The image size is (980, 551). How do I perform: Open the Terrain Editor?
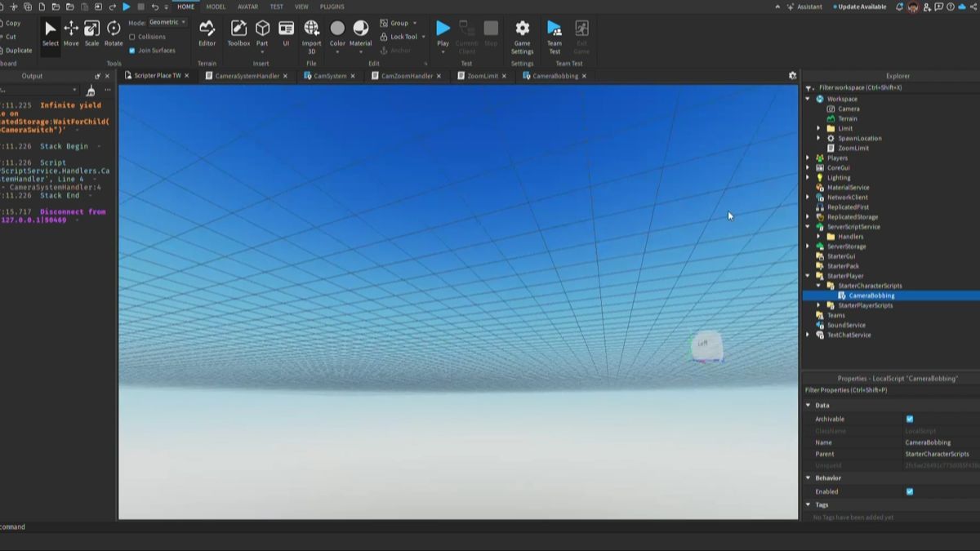[207, 33]
